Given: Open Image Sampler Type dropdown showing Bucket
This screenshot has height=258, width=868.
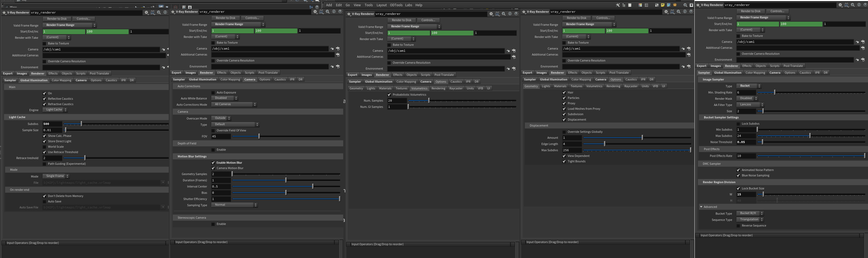Looking at the screenshot, I should 748,86.
